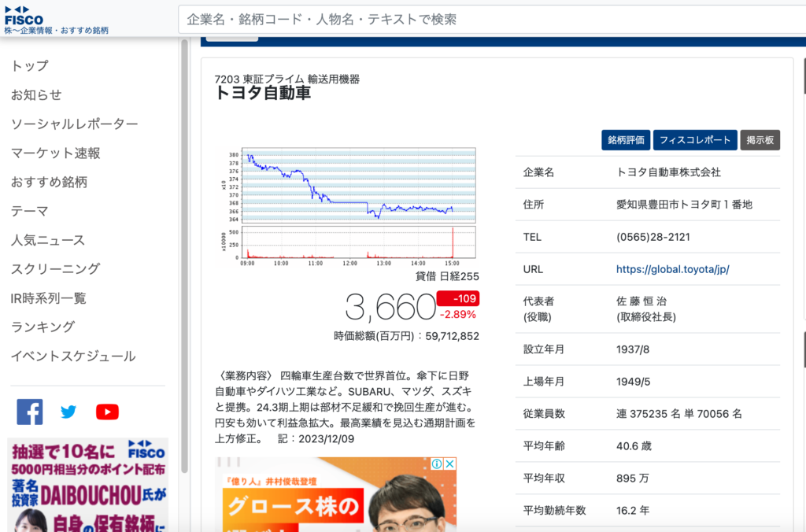
Task: Open マーケット速報 from the sidebar
Action: pos(56,153)
